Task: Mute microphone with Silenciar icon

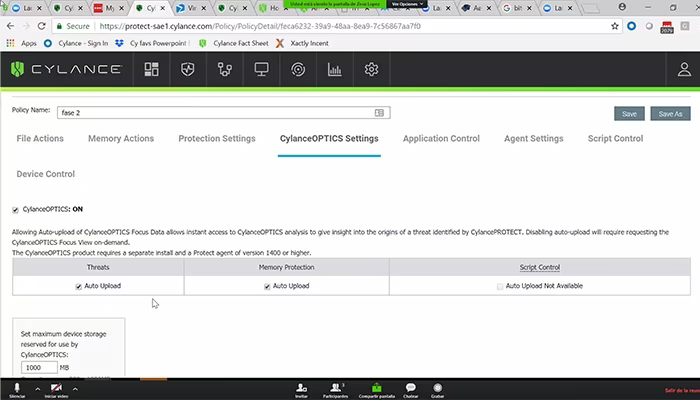Action: (17, 389)
